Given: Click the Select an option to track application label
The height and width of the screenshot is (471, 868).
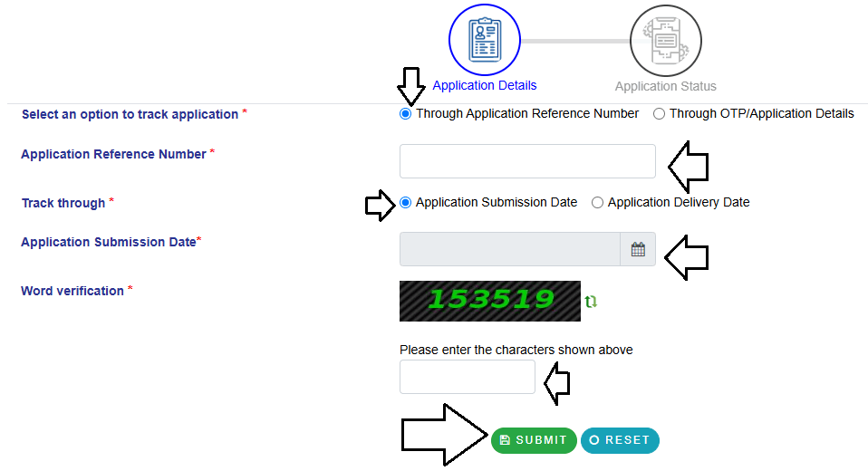Looking at the screenshot, I should pos(130,114).
